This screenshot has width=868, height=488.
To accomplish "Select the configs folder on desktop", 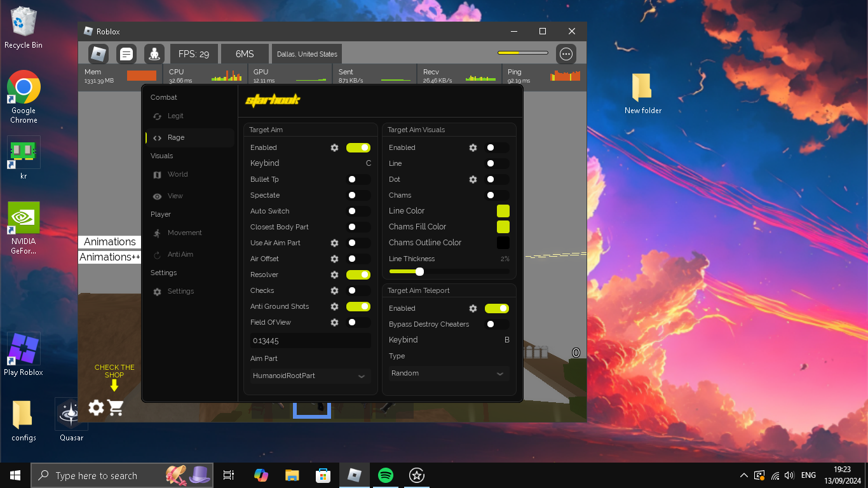I will [24, 419].
